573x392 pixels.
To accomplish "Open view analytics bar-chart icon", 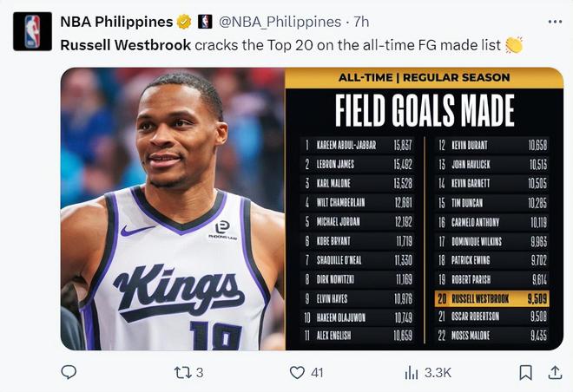I will click(412, 372).
